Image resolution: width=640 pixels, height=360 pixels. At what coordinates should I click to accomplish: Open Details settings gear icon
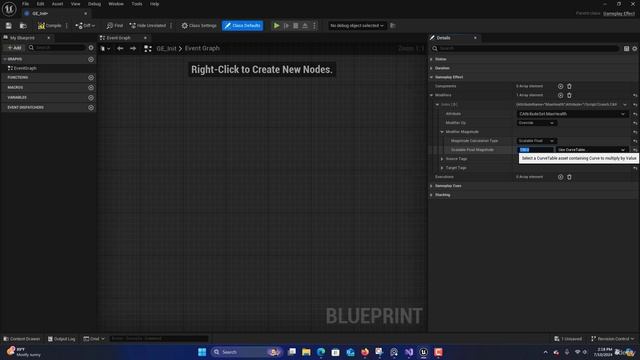point(635,49)
